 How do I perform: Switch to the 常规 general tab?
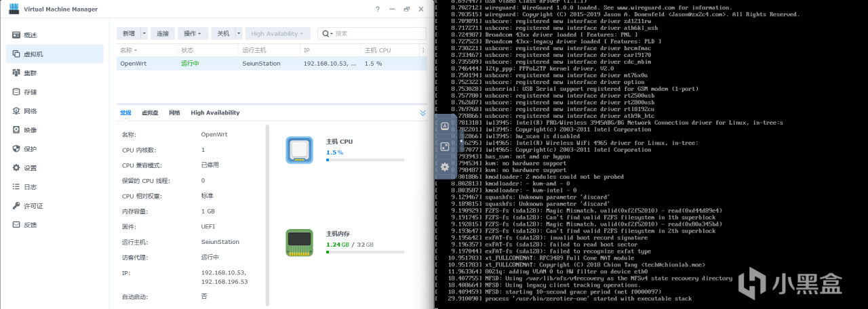click(125, 112)
